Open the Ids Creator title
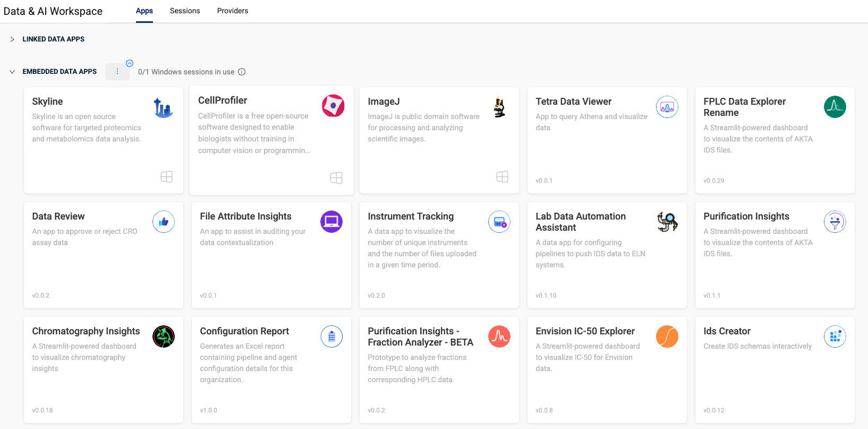The width and height of the screenshot is (868, 429). [727, 331]
